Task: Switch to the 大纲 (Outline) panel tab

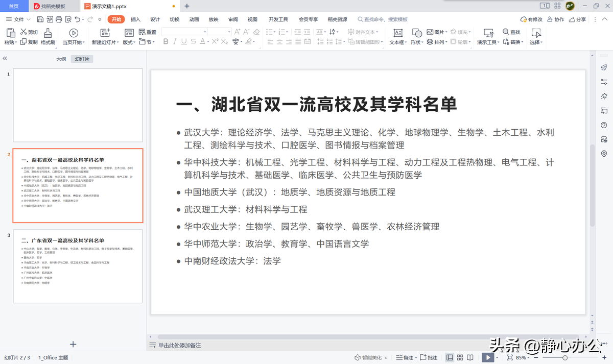Action: coord(61,59)
